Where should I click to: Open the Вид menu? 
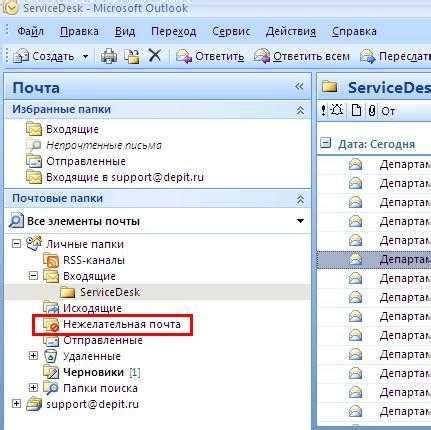point(125,31)
